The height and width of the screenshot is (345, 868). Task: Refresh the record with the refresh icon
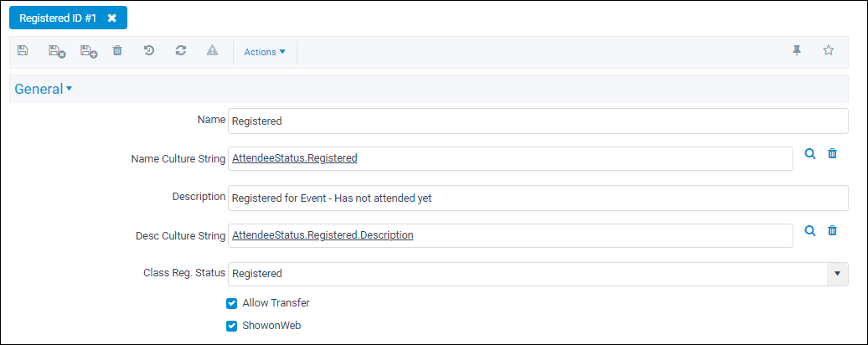pyautogui.click(x=180, y=51)
